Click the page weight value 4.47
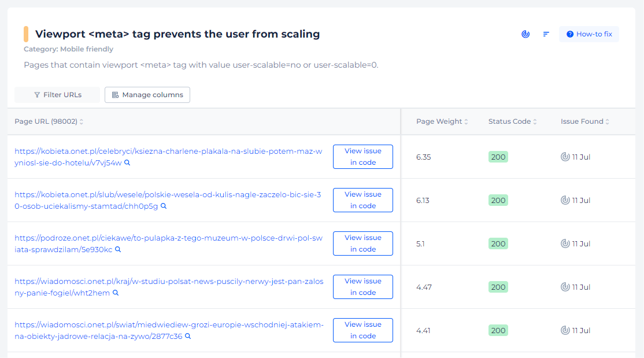Image resolution: width=644 pixels, height=358 pixels. [424, 287]
